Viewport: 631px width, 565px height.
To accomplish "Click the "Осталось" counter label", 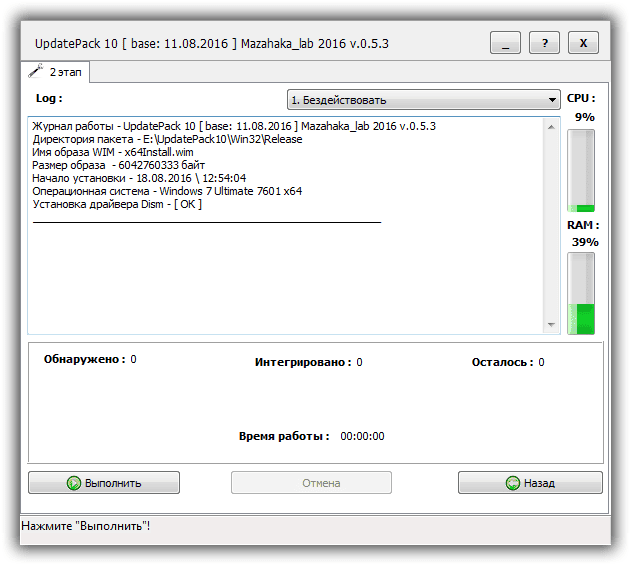I will coord(502,362).
